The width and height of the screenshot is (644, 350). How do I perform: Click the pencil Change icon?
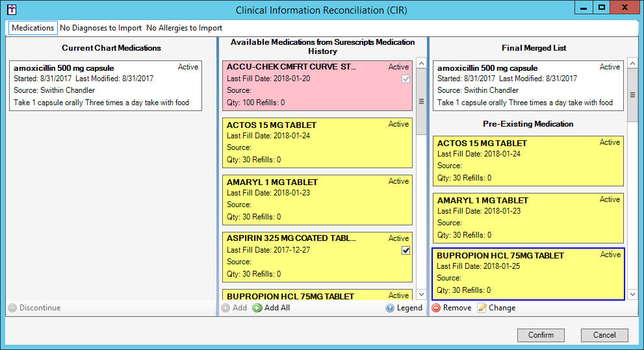pyautogui.click(x=482, y=308)
